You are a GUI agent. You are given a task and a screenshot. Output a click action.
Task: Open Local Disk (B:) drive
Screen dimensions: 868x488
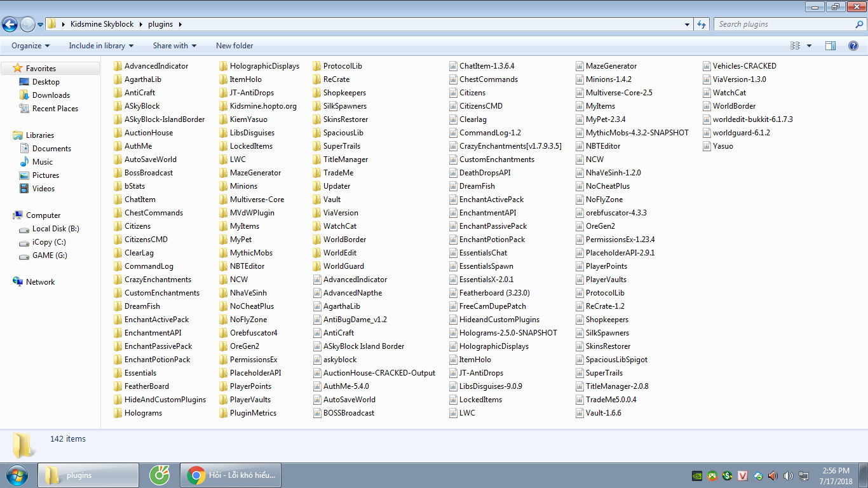[56, 229]
